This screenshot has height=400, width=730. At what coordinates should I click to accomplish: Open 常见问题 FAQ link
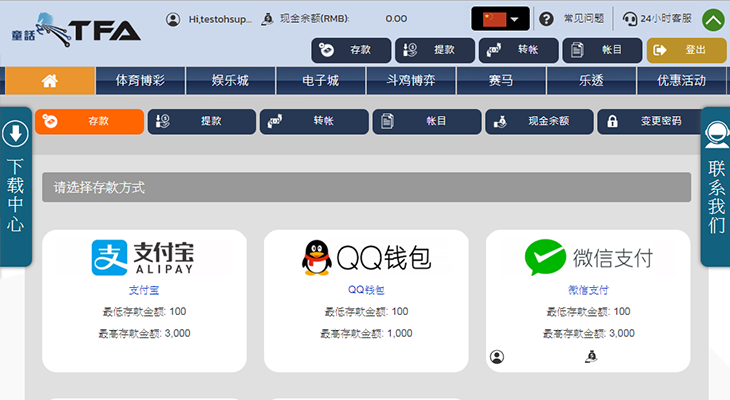coord(584,19)
